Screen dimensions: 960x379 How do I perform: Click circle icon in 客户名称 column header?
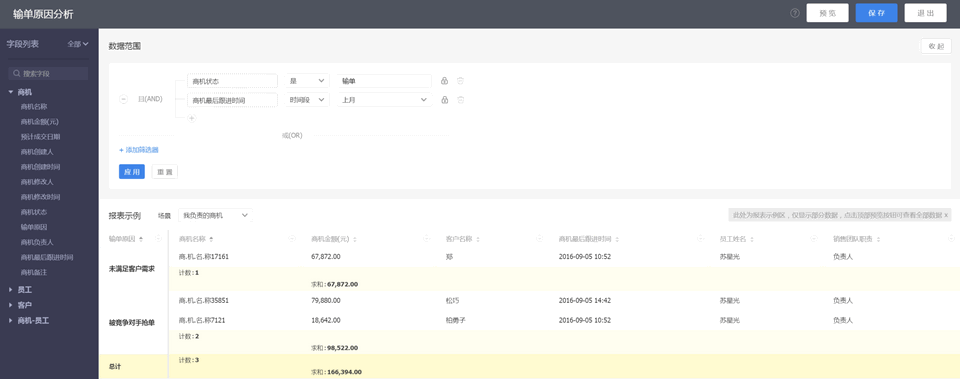click(539, 238)
